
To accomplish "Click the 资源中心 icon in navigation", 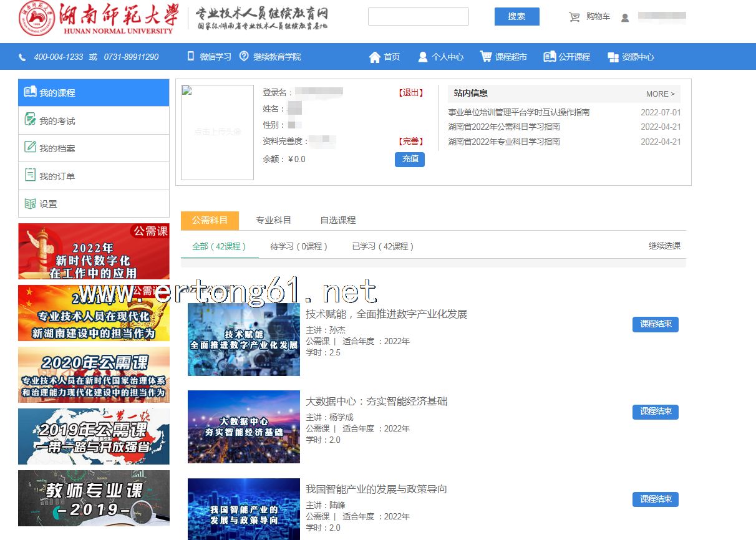I will [613, 57].
